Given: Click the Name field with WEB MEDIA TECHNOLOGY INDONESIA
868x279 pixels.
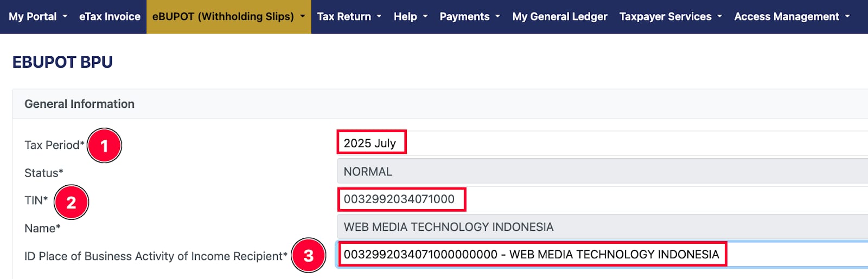Looking at the screenshot, I should pyautogui.click(x=597, y=226).
